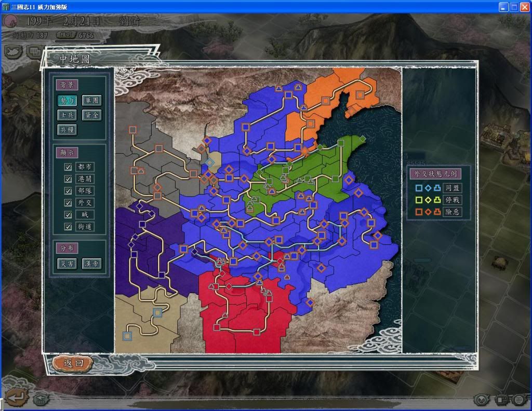
Task: Show the 漢帝 distribution
Action: coord(91,264)
